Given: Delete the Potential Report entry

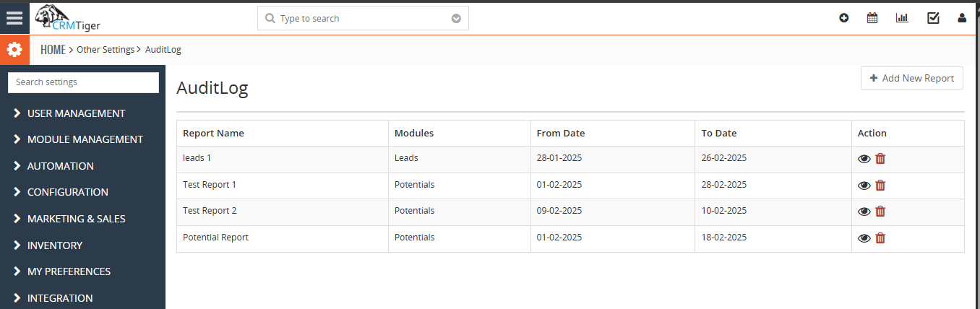Looking at the screenshot, I should pyautogui.click(x=880, y=238).
